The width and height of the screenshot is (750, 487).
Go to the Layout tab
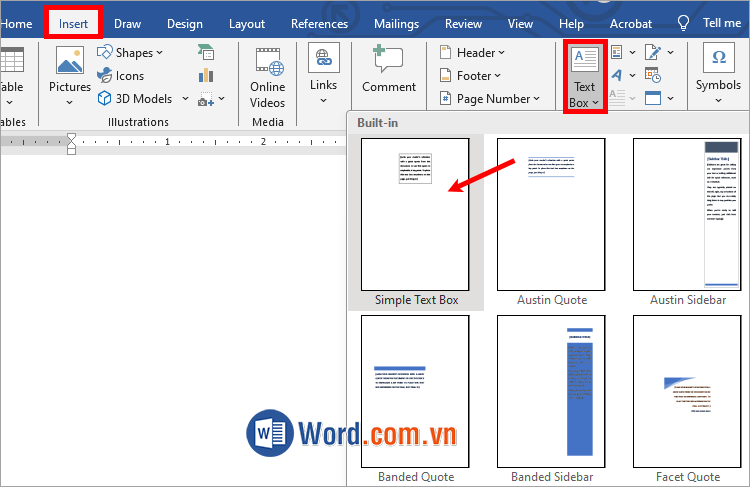pos(247,23)
